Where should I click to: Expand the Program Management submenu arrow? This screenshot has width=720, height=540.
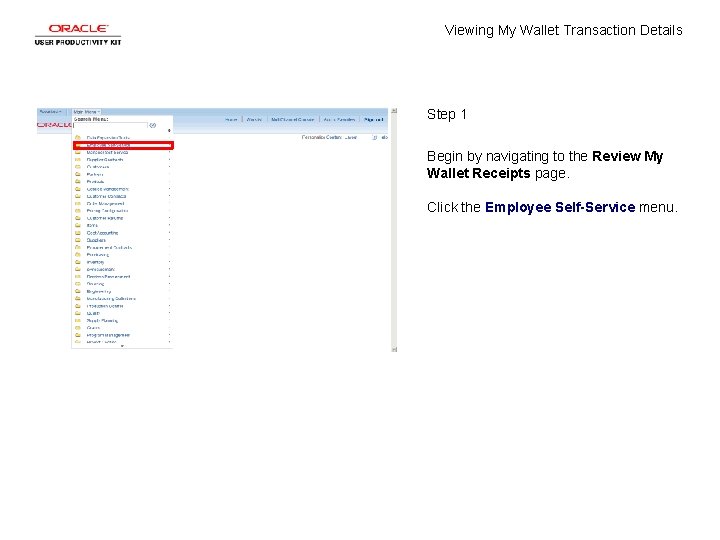[169, 335]
